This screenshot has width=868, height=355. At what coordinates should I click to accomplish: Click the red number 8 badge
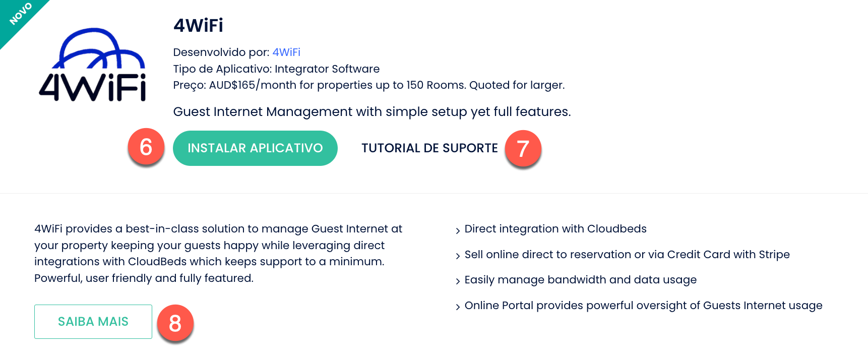(x=175, y=323)
